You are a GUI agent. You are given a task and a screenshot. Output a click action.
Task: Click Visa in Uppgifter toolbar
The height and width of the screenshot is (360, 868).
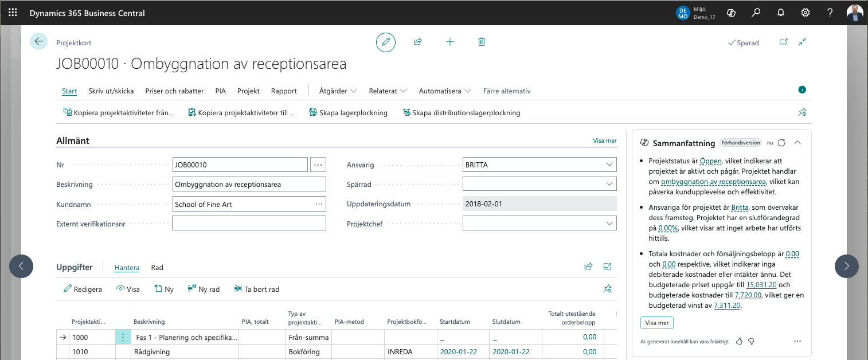(x=128, y=289)
